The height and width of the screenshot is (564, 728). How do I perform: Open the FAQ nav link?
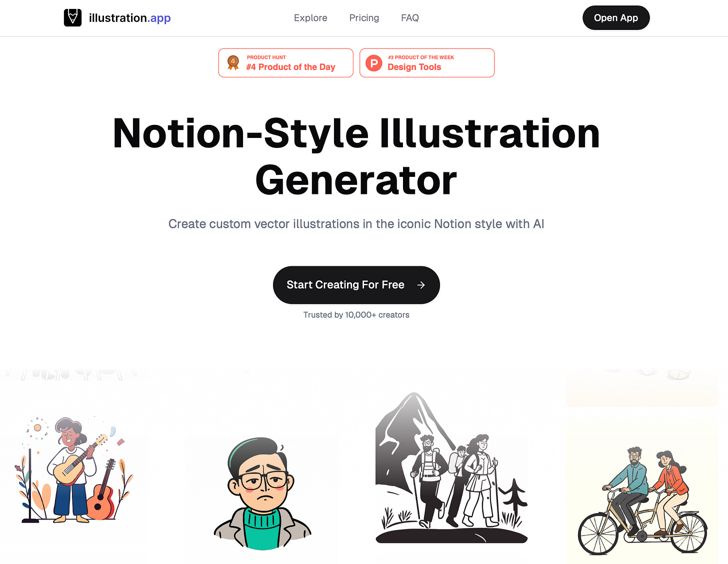(410, 18)
